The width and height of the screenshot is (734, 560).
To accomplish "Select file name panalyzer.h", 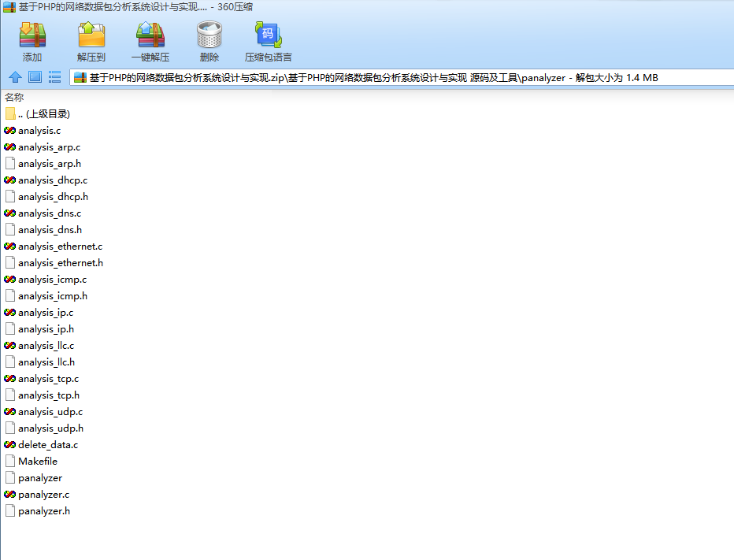I will click(44, 511).
